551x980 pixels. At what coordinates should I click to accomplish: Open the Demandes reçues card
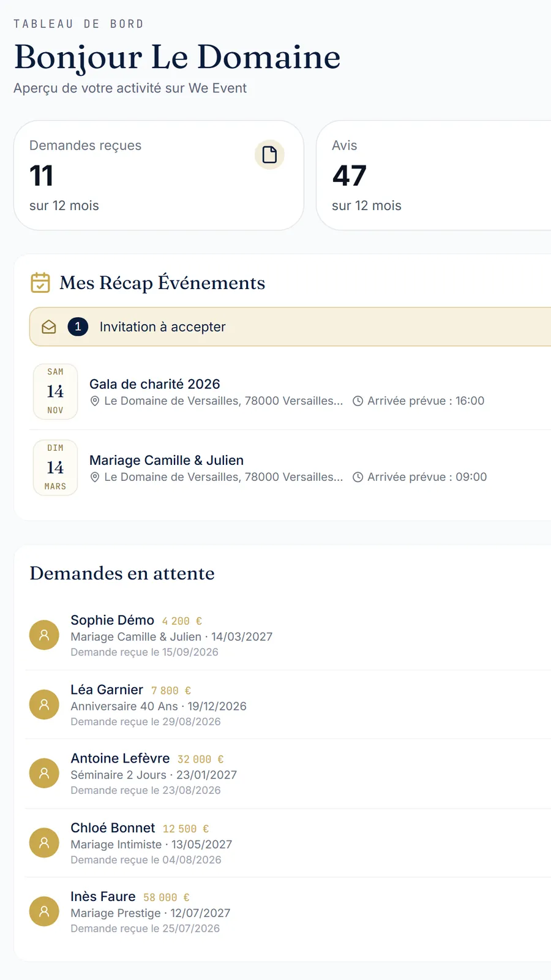(159, 175)
